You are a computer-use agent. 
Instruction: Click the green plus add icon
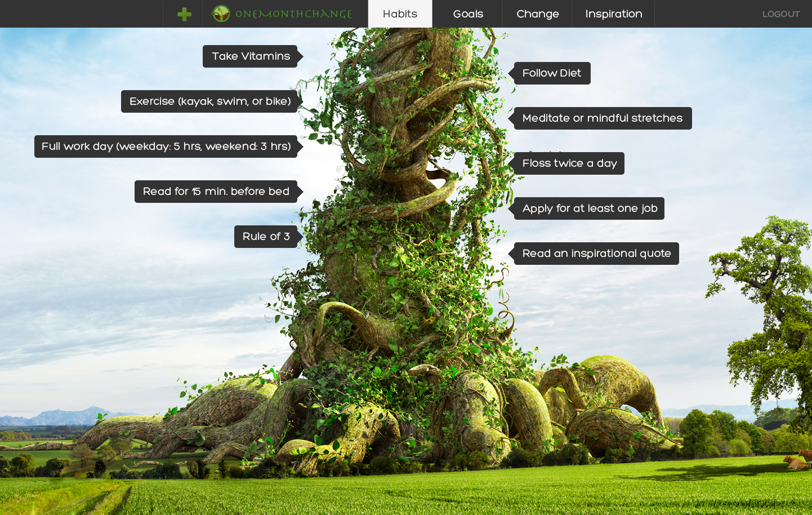point(184,14)
